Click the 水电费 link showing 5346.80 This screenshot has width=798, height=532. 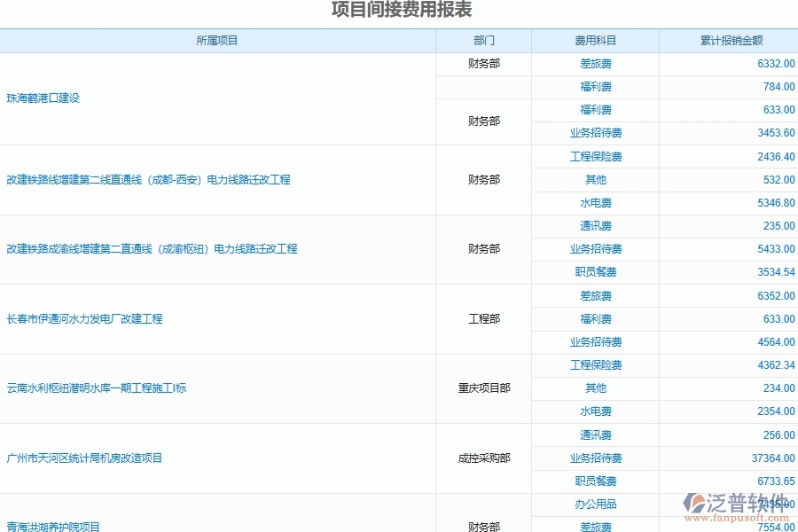coord(595,202)
